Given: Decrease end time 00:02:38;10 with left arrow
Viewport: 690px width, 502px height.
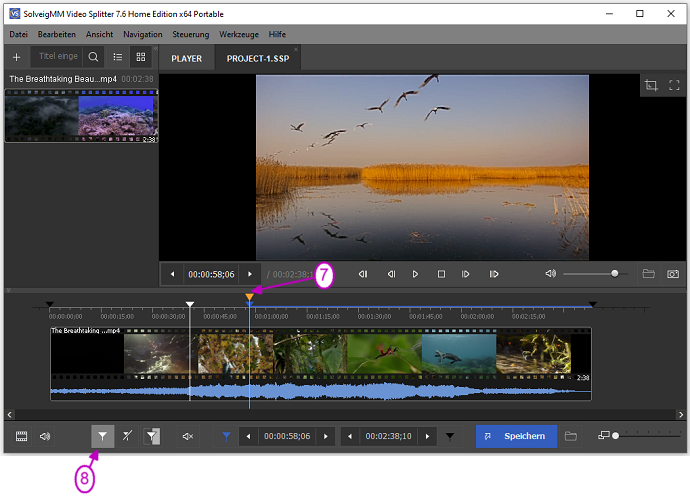Looking at the screenshot, I should 350,436.
